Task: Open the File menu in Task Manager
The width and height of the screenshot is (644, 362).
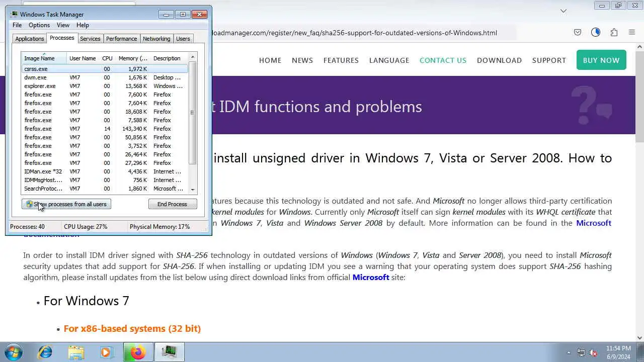Action: point(17,25)
